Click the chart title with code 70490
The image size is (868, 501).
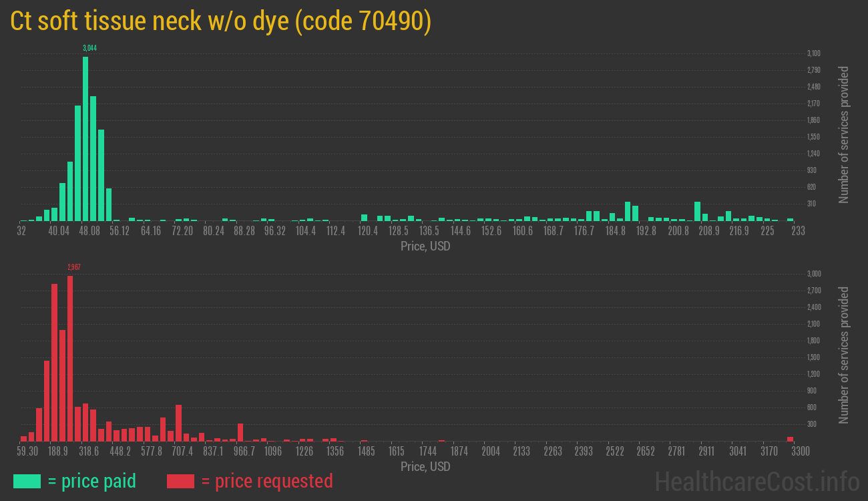(x=221, y=21)
